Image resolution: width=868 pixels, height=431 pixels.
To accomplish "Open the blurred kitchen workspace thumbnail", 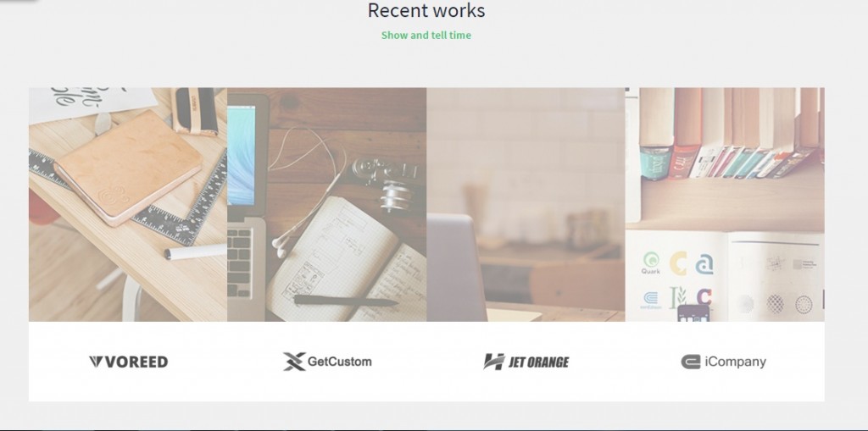I will coord(526,204).
